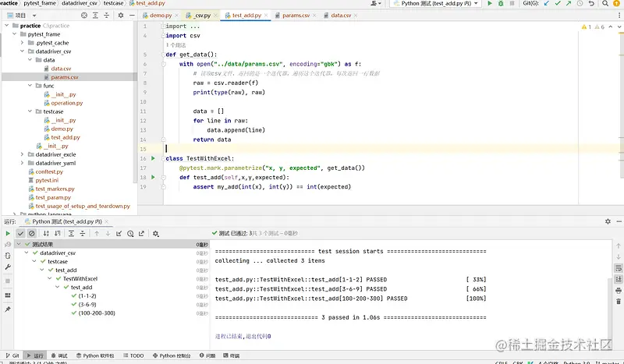Screen dimensions: 624x364
Task: Select pytest.ini in project tree
Action: pyautogui.click(x=47, y=180)
